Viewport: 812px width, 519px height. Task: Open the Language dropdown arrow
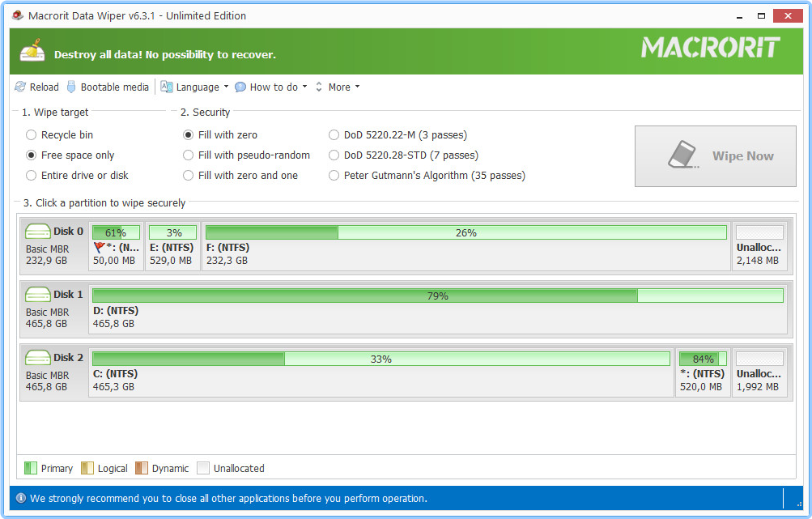pos(227,87)
